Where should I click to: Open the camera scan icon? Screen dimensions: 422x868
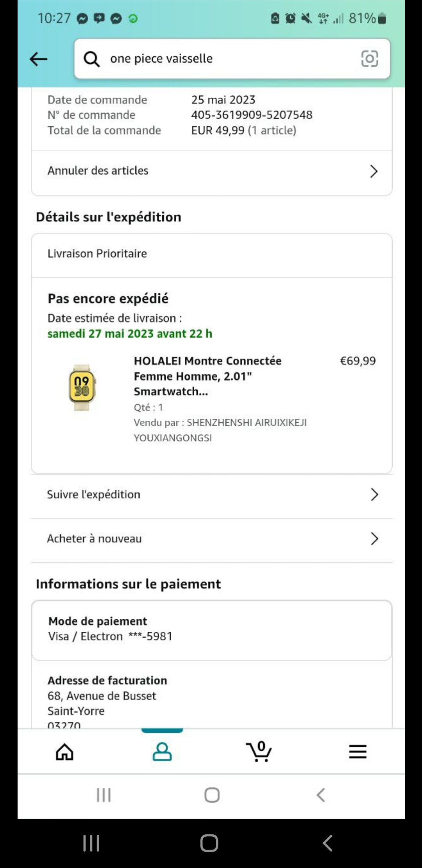click(x=369, y=59)
